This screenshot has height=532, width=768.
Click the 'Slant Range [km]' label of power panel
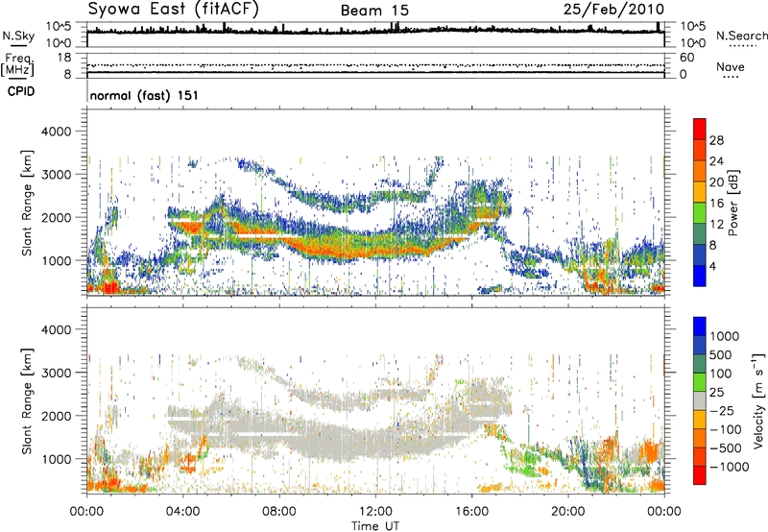coord(27,203)
